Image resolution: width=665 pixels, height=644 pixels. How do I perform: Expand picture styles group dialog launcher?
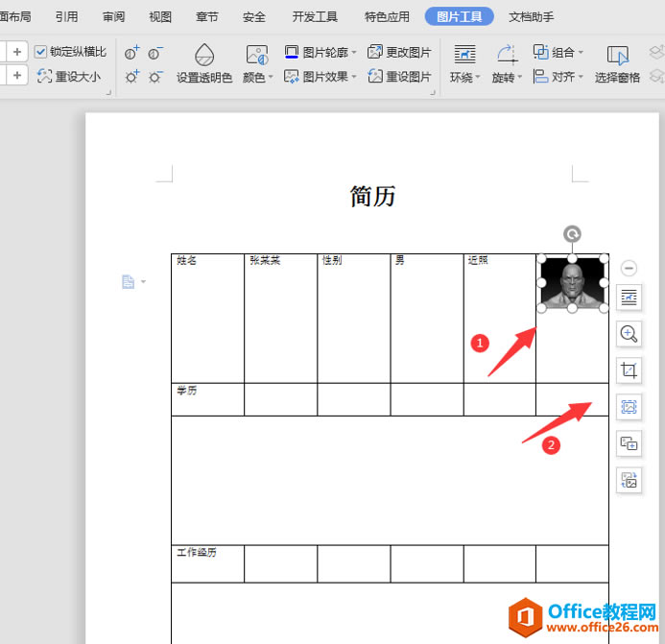(433, 92)
